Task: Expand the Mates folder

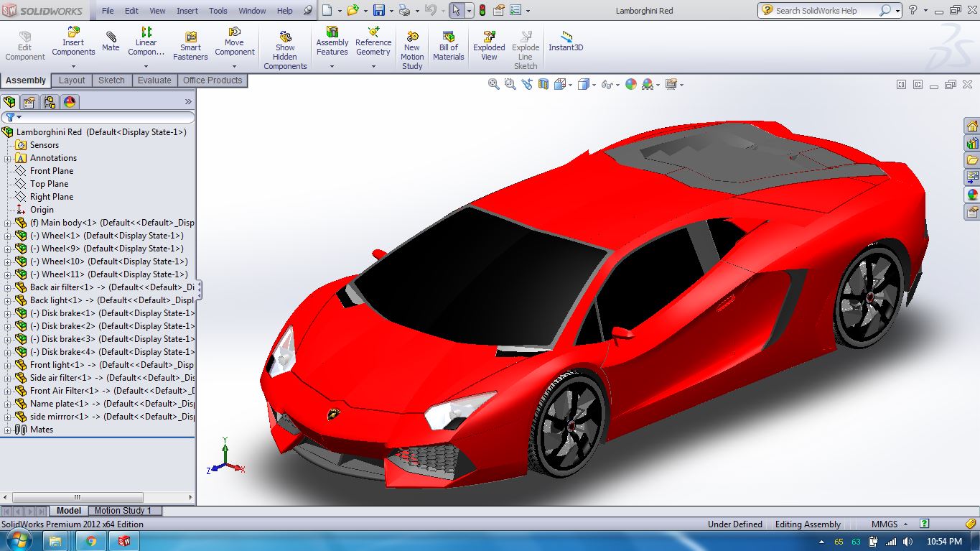Action: [8, 430]
